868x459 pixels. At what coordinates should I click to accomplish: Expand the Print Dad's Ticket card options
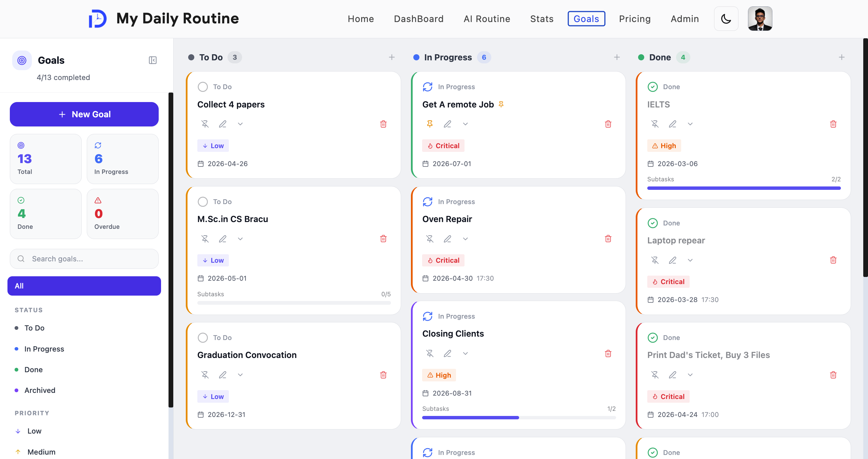(x=690, y=375)
